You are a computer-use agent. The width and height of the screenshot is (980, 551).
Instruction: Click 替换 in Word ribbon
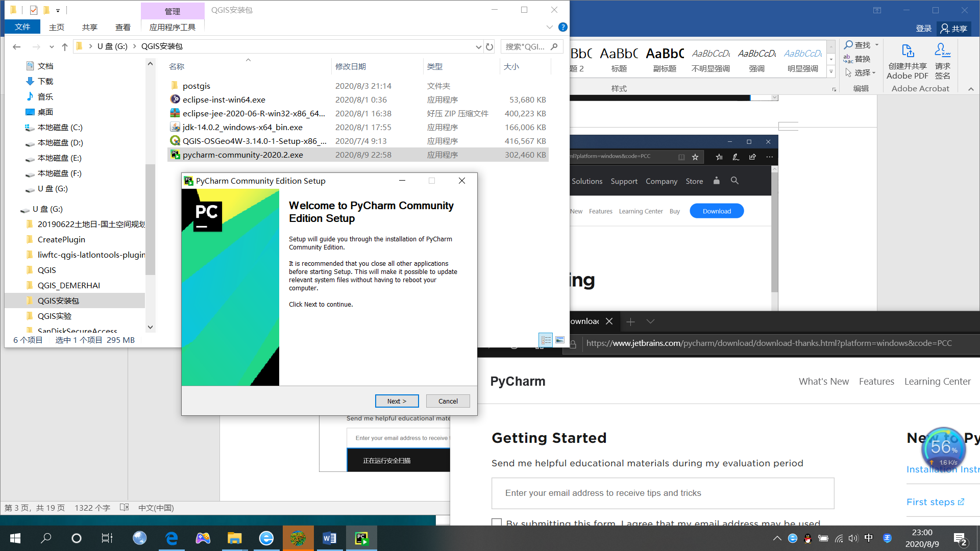point(857,59)
